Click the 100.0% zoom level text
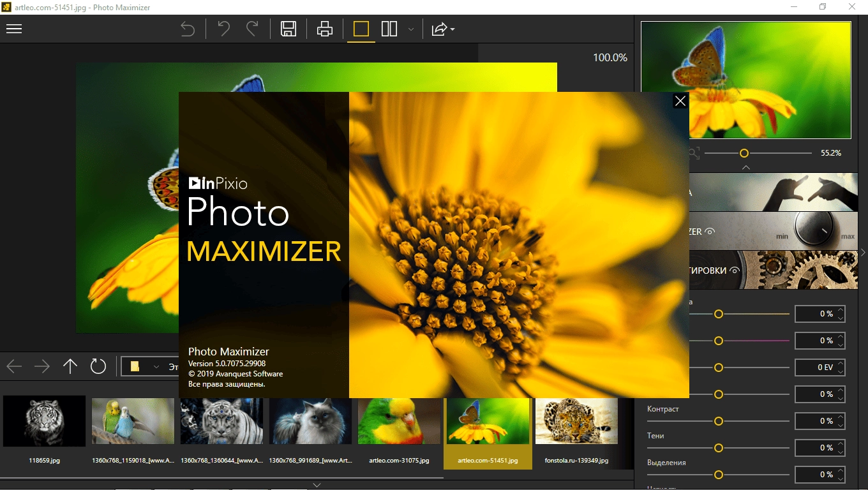 click(x=610, y=57)
